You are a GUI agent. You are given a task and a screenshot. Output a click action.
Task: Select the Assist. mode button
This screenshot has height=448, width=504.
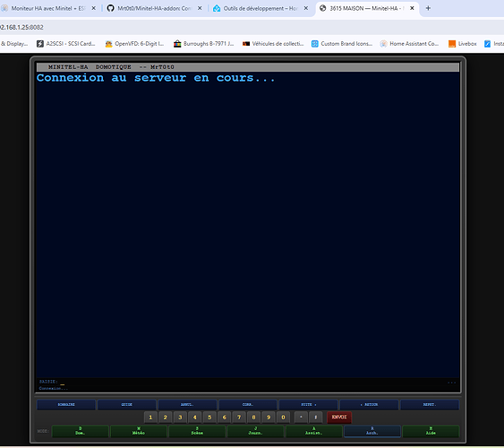click(x=314, y=431)
